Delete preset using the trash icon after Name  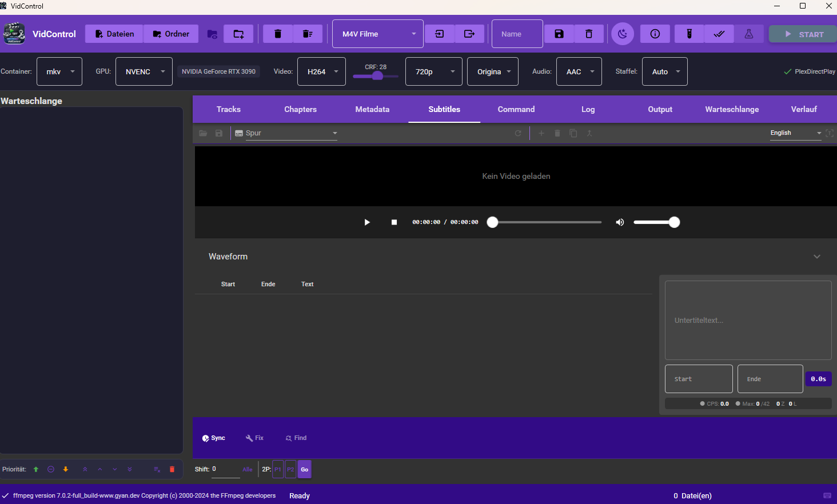[589, 34]
